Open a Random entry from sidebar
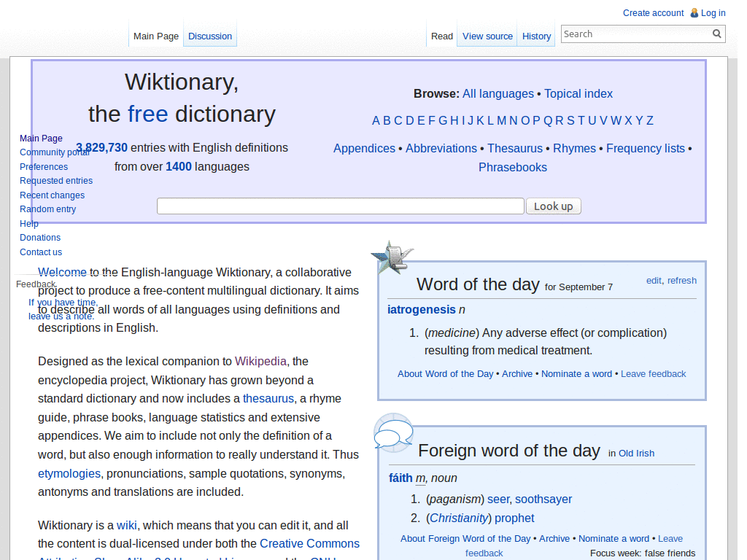The height and width of the screenshot is (560, 747). [47, 209]
